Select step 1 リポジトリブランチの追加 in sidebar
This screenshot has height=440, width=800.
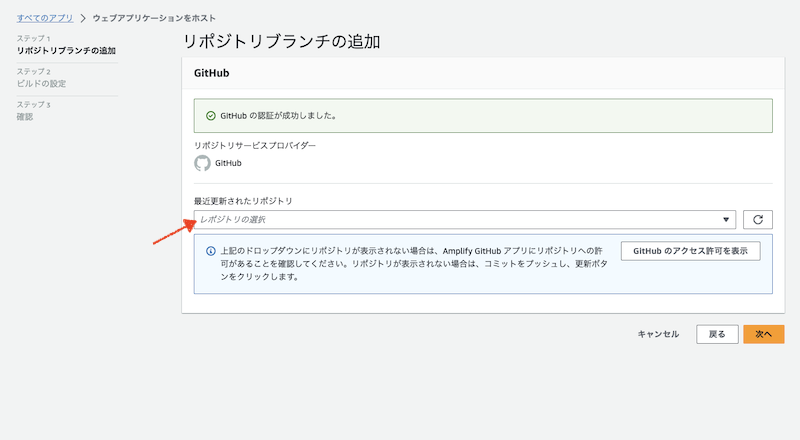coord(66,51)
